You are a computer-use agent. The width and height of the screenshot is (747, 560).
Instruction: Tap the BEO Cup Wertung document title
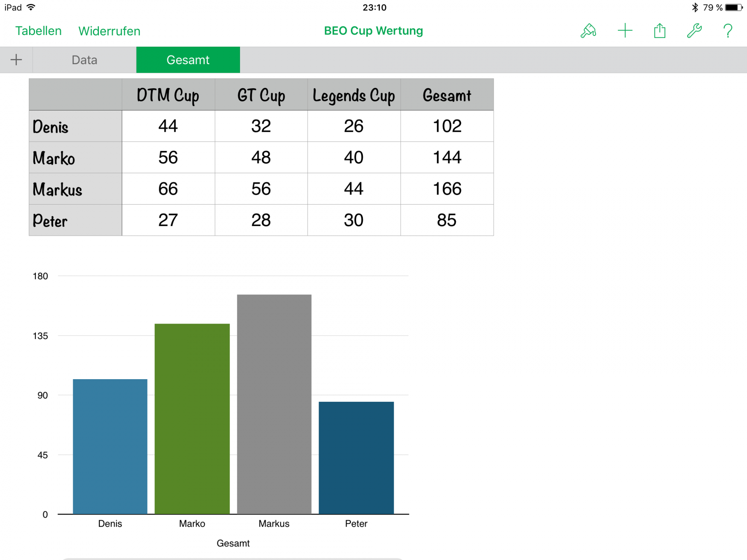pyautogui.click(x=373, y=31)
